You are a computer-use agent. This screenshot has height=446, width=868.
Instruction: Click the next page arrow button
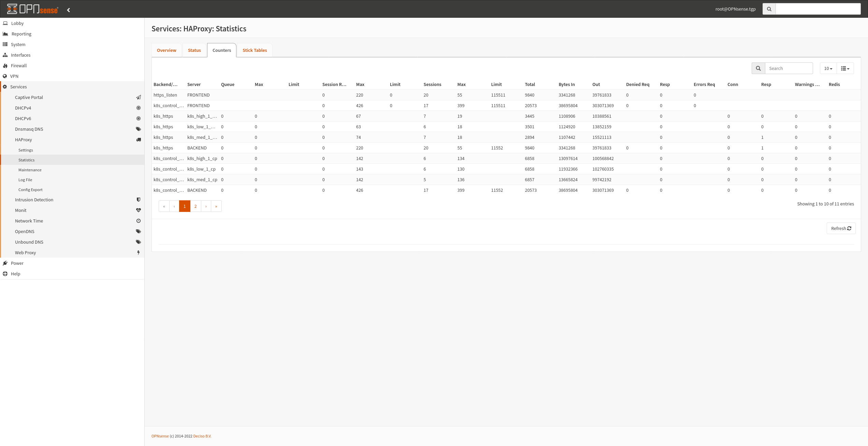[x=206, y=206]
